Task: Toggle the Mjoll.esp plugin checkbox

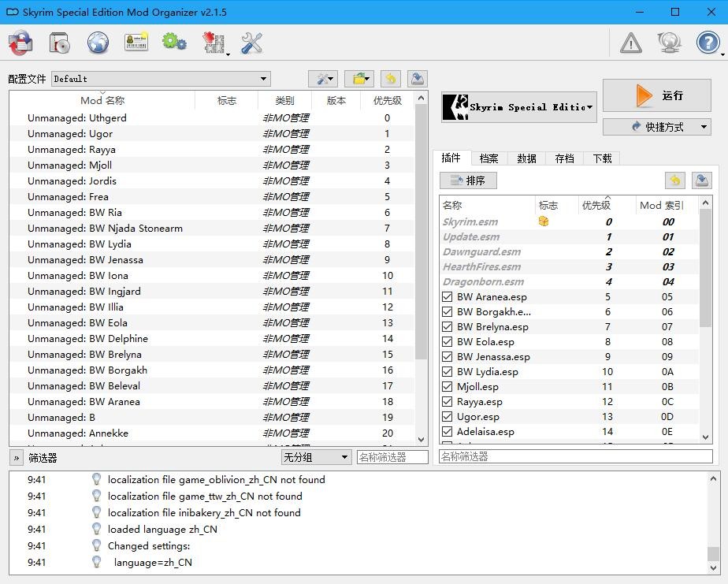Action: [448, 387]
